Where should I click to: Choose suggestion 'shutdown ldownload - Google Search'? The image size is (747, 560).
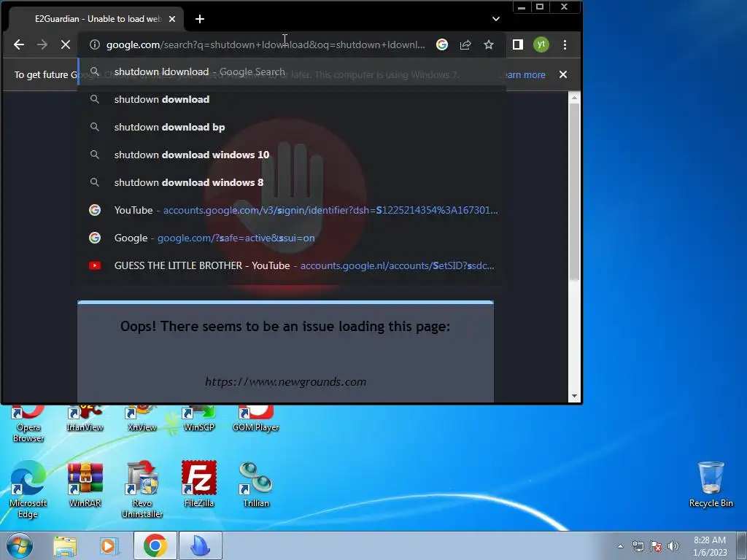click(x=292, y=72)
